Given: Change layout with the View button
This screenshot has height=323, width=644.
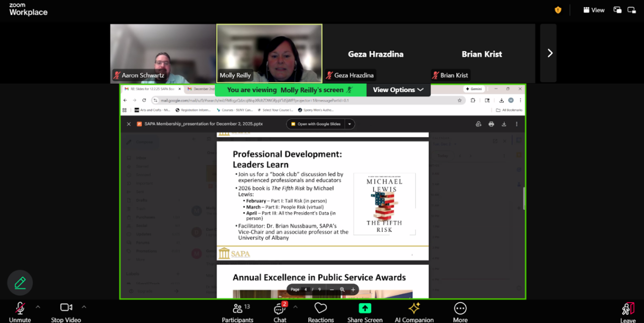Looking at the screenshot, I should [x=594, y=10].
